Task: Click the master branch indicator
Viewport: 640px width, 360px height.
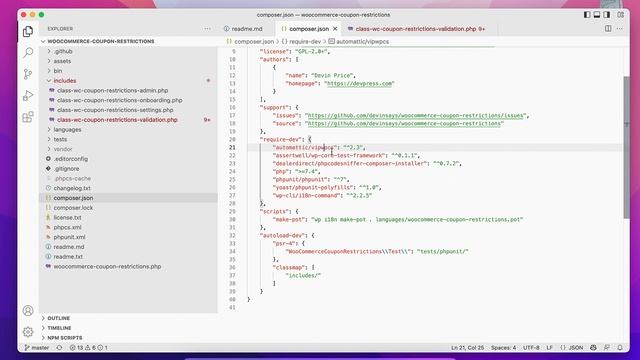Action: pos(37,347)
